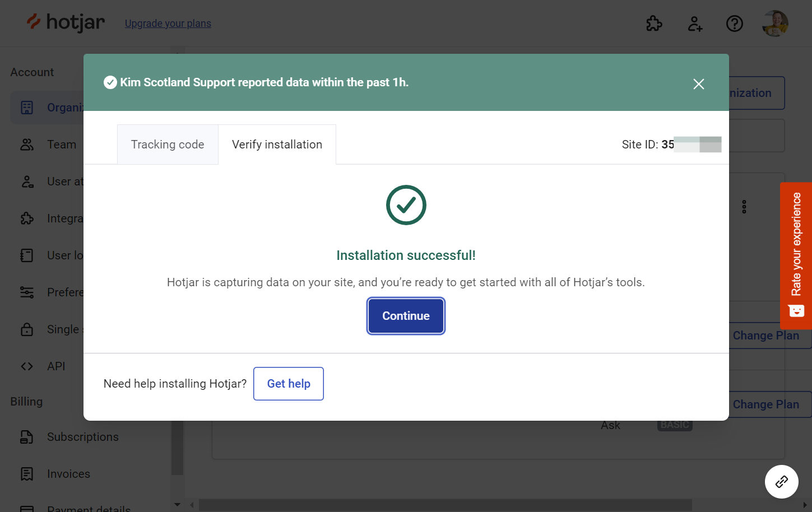Click the Get help button
This screenshot has height=512, width=812.
[x=289, y=384]
